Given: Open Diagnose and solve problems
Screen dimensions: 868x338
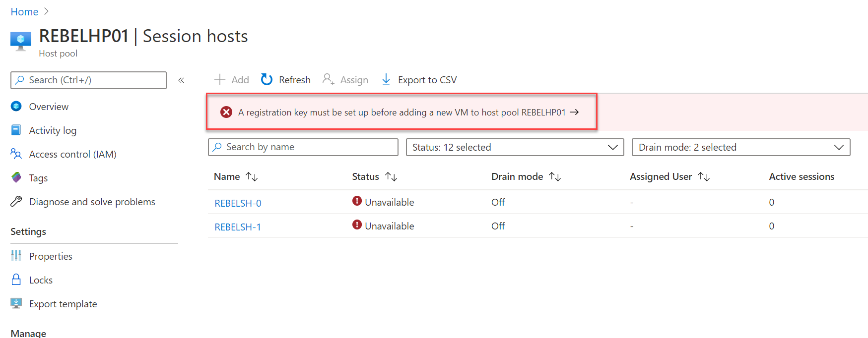Looking at the screenshot, I should coord(92,202).
